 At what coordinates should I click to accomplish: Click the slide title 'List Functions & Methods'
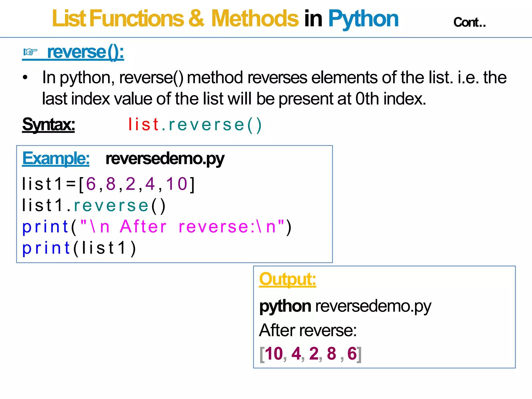pyautogui.click(x=175, y=18)
